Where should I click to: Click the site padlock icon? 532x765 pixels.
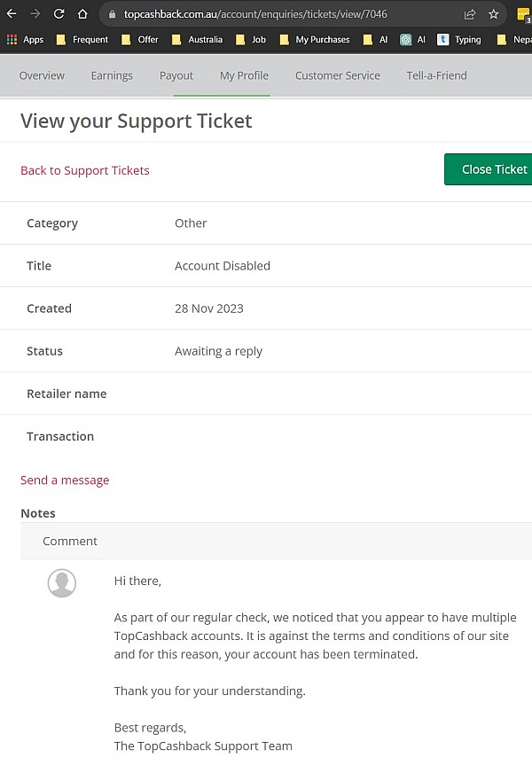point(112,14)
